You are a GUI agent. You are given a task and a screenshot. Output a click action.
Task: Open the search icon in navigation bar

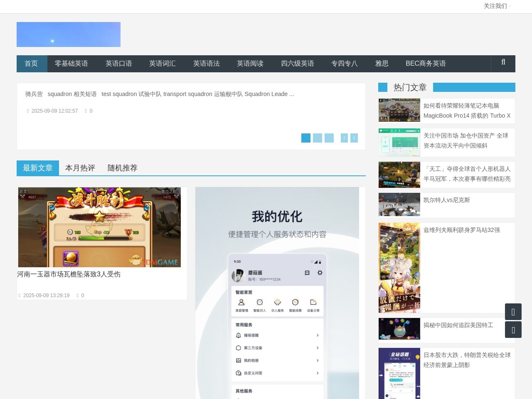click(503, 62)
